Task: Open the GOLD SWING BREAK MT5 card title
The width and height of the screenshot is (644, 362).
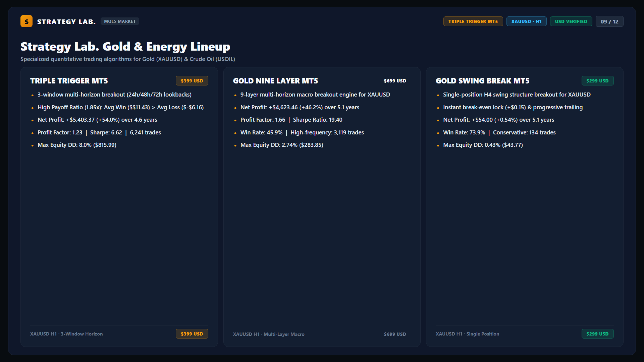Action: 482,81
